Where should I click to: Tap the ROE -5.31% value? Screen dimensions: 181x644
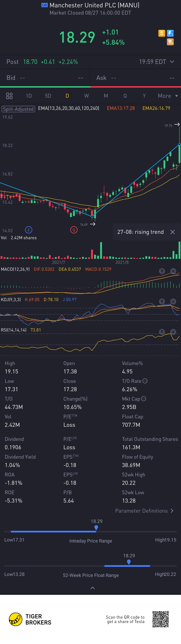pyautogui.click(x=13, y=501)
